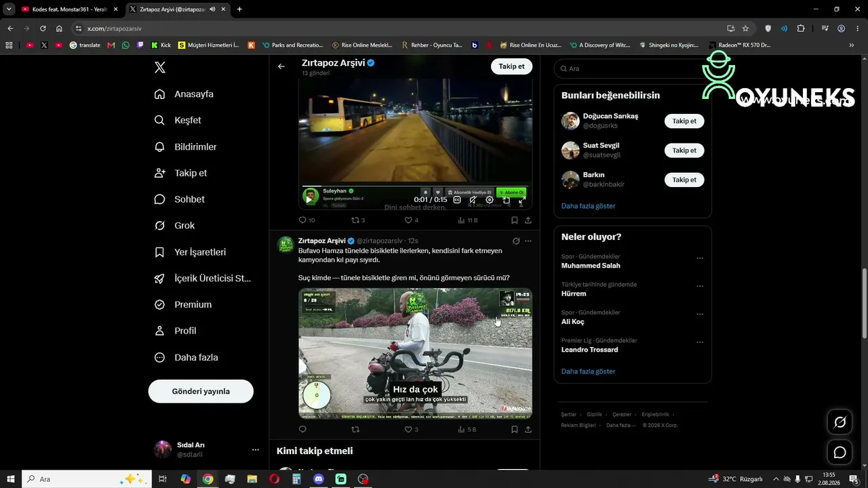
Task: Follow Zırtapoz Arşivi with the header Takip et button
Action: (511, 66)
